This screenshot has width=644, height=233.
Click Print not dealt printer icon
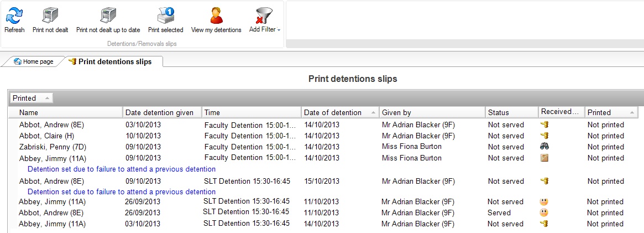[x=50, y=16]
